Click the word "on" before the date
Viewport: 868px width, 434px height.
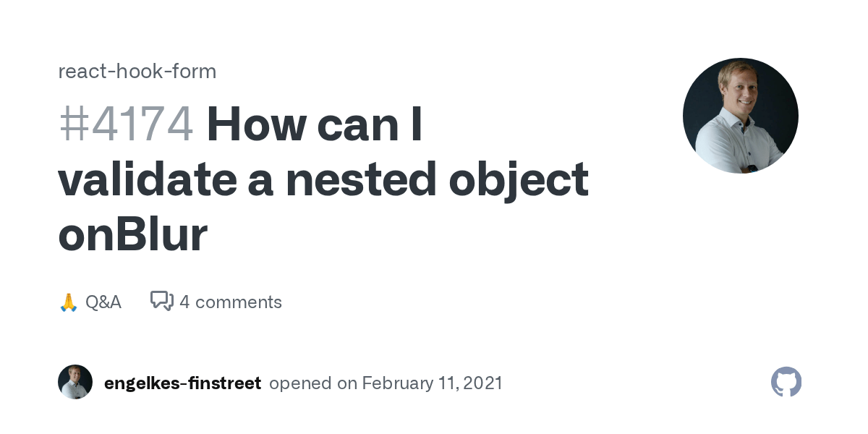(x=347, y=383)
